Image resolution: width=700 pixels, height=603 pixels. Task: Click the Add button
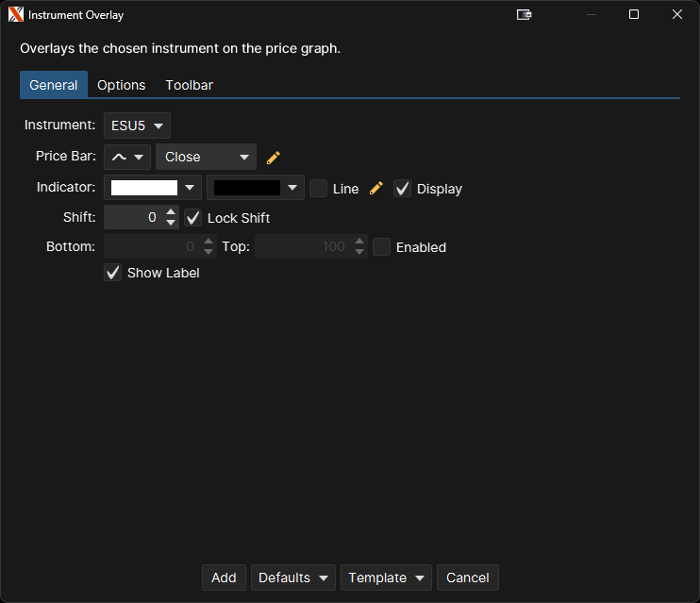click(x=224, y=578)
